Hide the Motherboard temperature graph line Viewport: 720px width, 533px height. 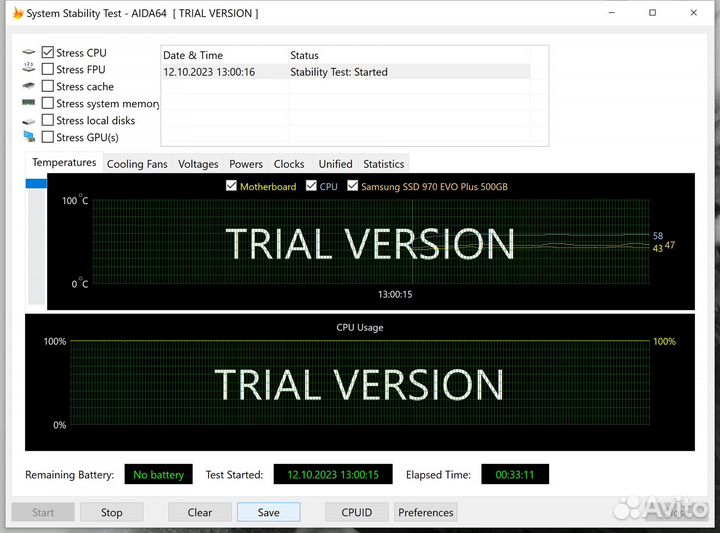231,186
